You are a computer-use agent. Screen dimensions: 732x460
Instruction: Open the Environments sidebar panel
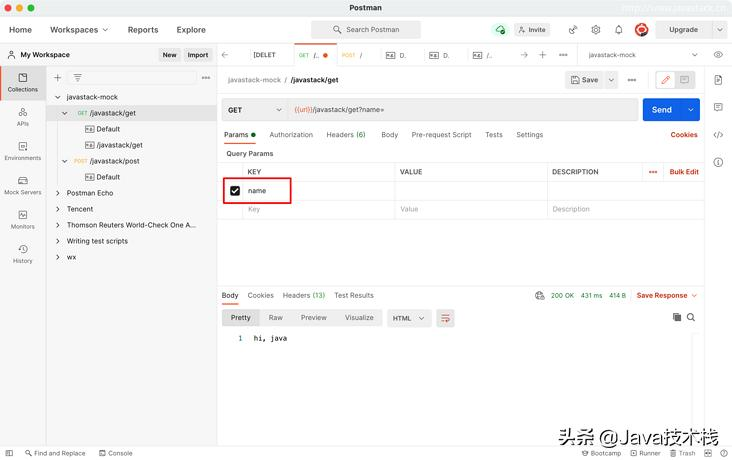pyautogui.click(x=22, y=151)
